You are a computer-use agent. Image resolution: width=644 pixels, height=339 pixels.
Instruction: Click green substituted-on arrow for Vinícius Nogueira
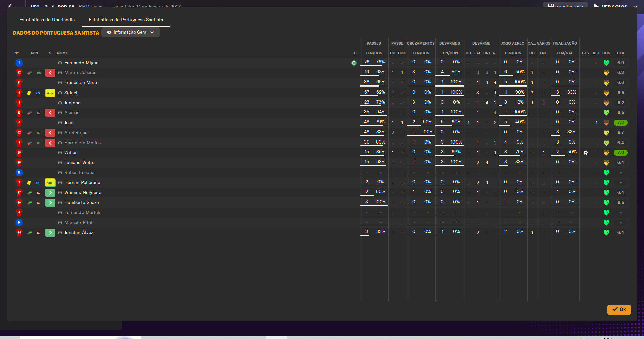click(50, 193)
